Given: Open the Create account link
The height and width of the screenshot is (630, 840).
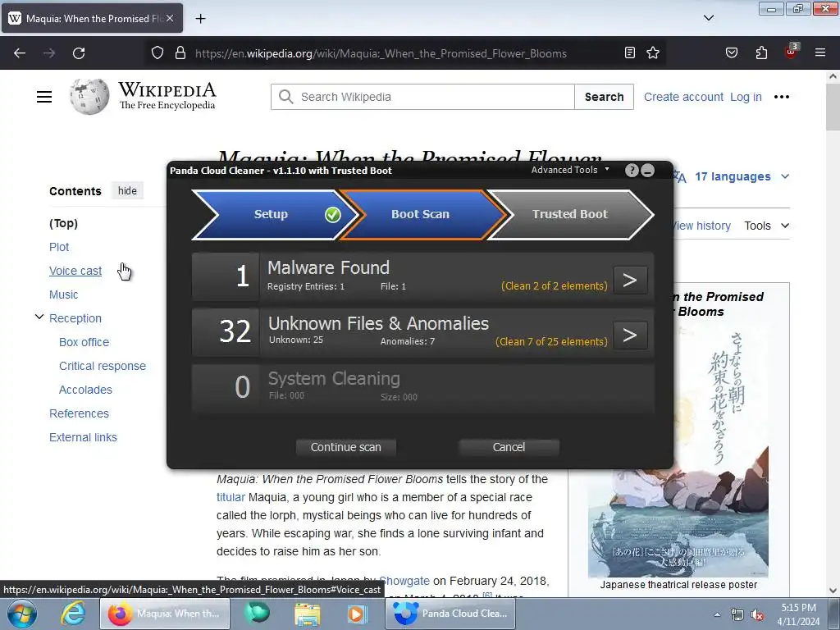Looking at the screenshot, I should pyautogui.click(x=683, y=97).
